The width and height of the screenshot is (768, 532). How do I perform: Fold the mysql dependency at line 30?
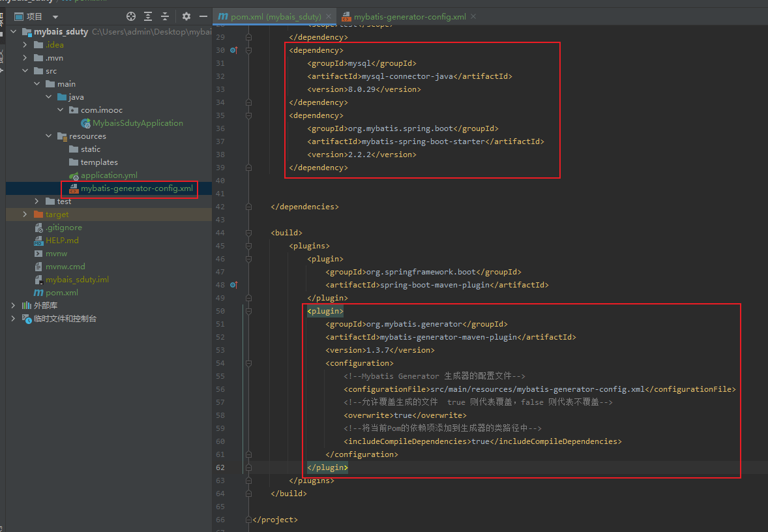[249, 50]
